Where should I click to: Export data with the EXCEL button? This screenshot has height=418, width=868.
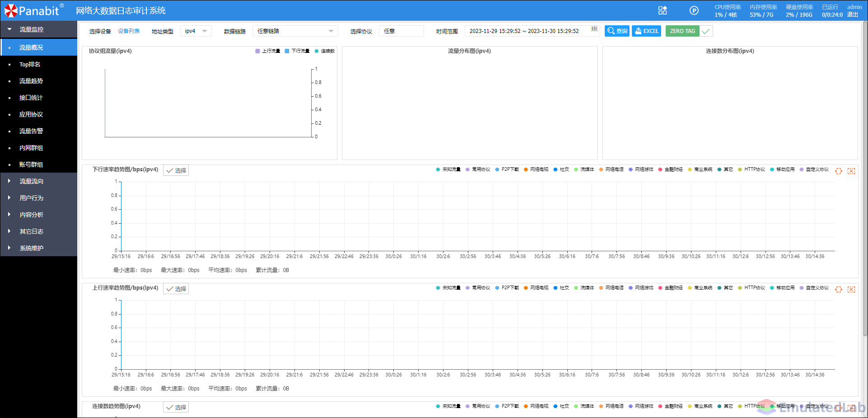coord(646,31)
